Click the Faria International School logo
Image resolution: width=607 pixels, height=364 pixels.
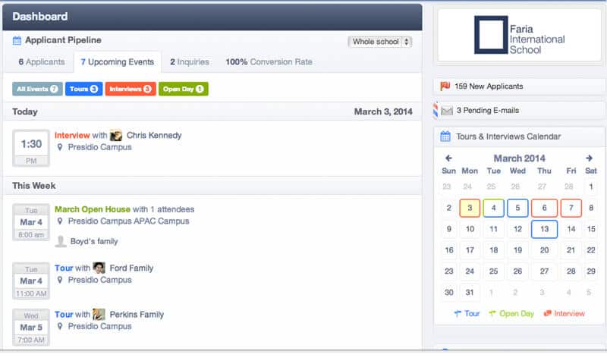[519, 35]
